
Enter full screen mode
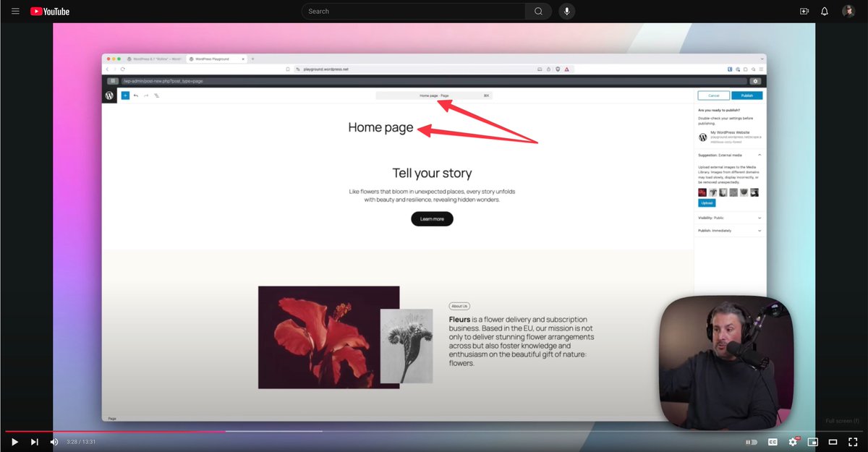[853, 442]
